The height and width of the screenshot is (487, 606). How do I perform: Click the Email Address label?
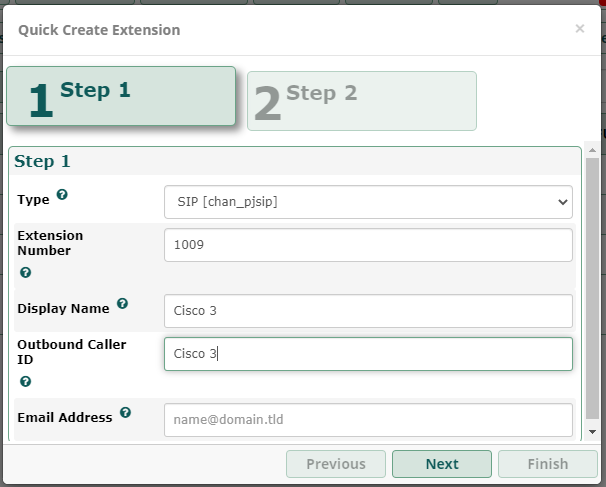65,417
